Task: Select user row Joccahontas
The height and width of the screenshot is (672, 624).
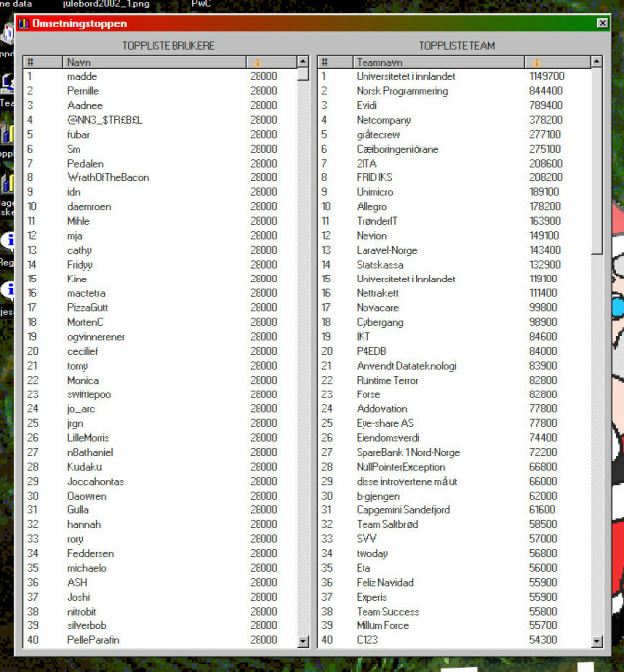Action: 160,482
